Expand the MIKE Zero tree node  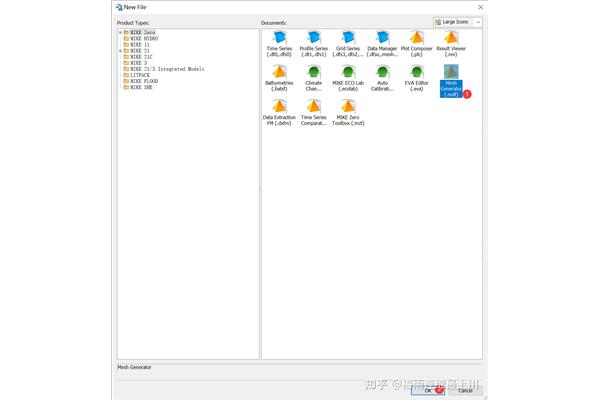click(x=120, y=33)
